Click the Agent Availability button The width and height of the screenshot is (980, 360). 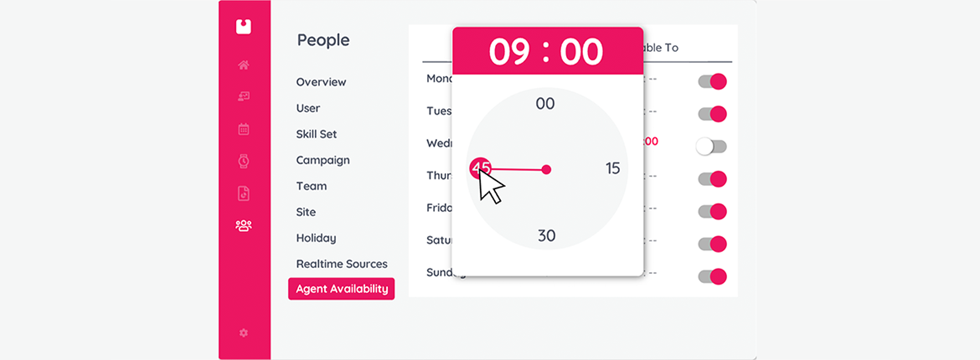pyautogui.click(x=341, y=289)
